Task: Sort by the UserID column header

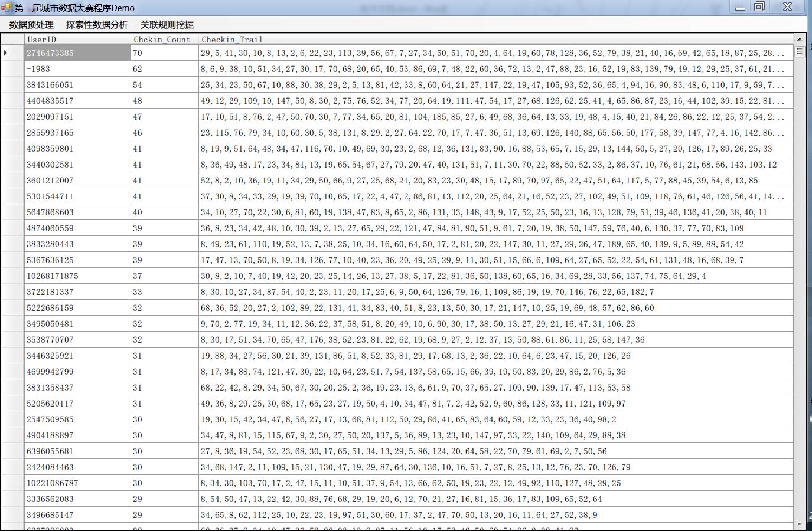Action: (77, 40)
